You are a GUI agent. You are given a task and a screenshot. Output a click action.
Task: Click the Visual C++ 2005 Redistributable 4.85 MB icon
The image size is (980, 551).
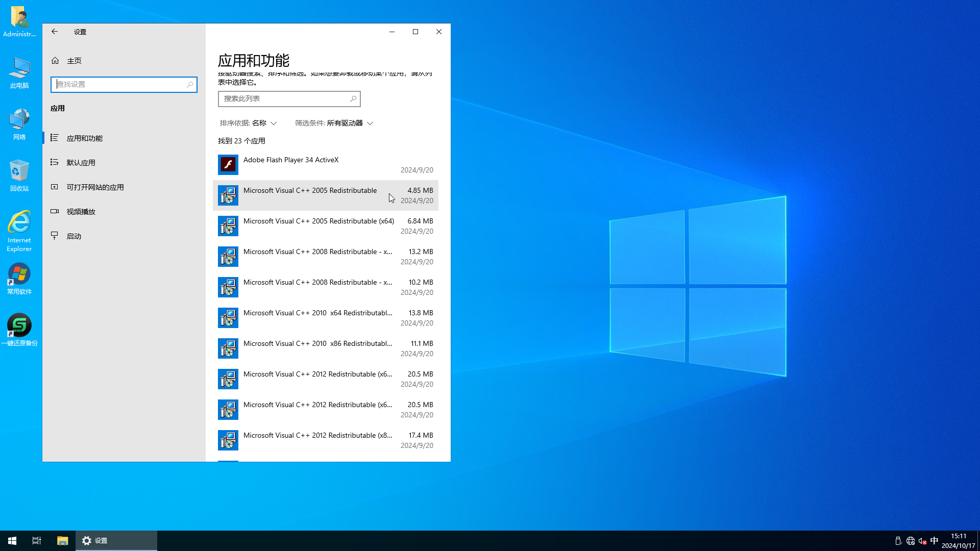(228, 195)
